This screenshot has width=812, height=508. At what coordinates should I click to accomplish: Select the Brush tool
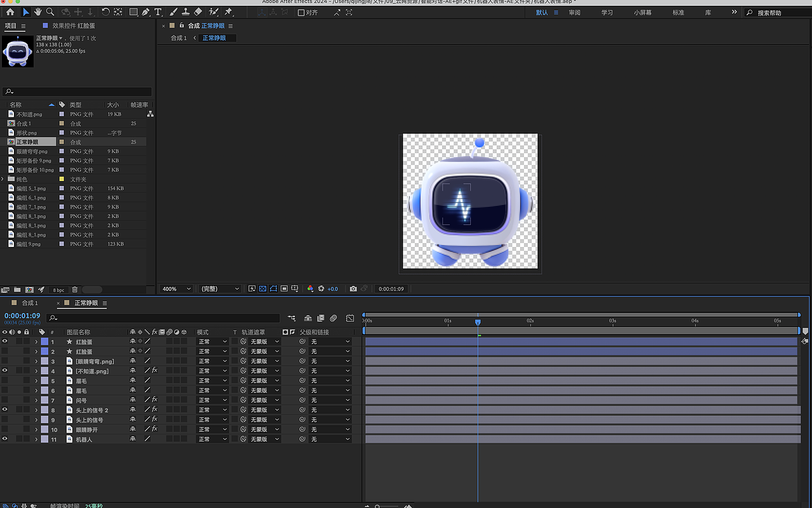[173, 12]
